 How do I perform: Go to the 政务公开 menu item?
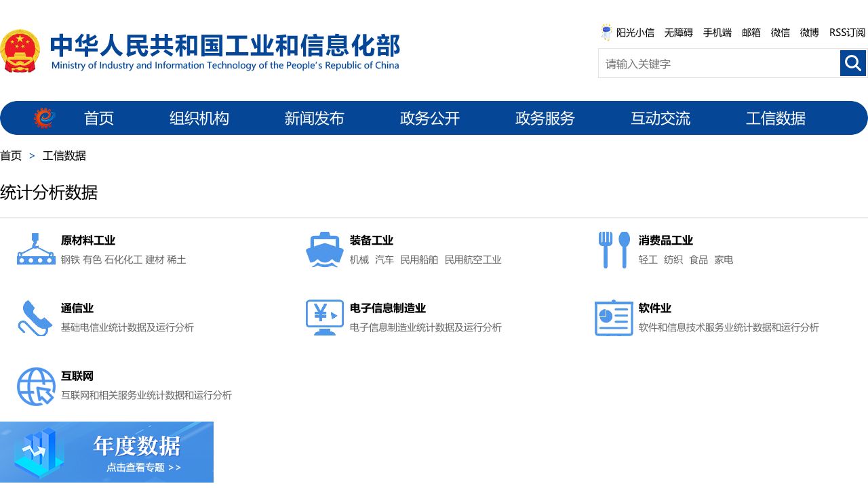coord(430,118)
